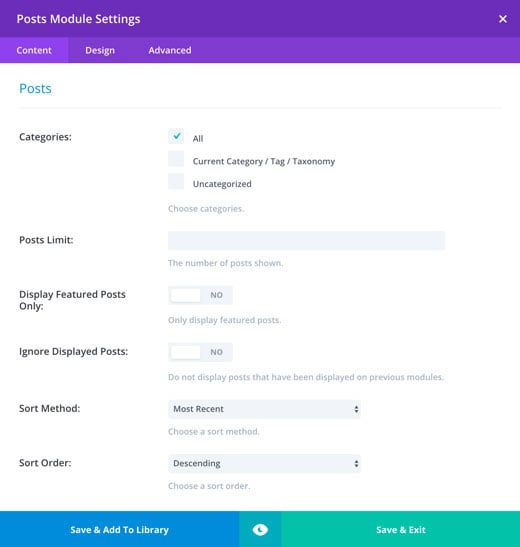This screenshot has height=547, width=520.
Task: Click the All category label
Action: coord(198,138)
